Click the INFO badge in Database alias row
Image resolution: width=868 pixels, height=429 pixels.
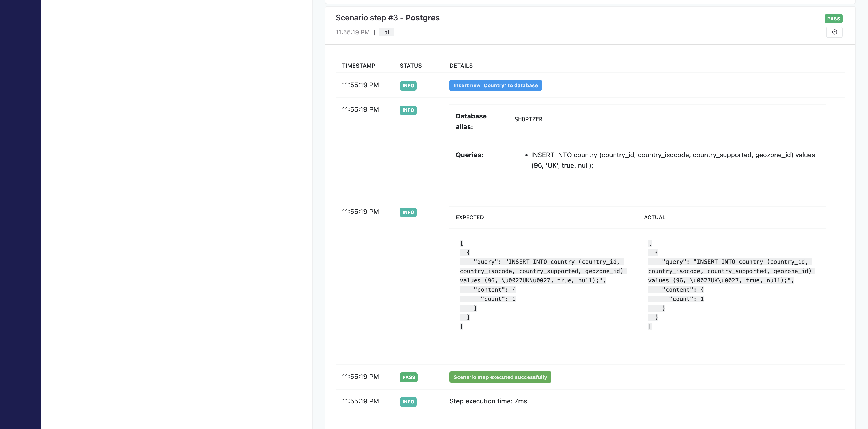tap(408, 110)
